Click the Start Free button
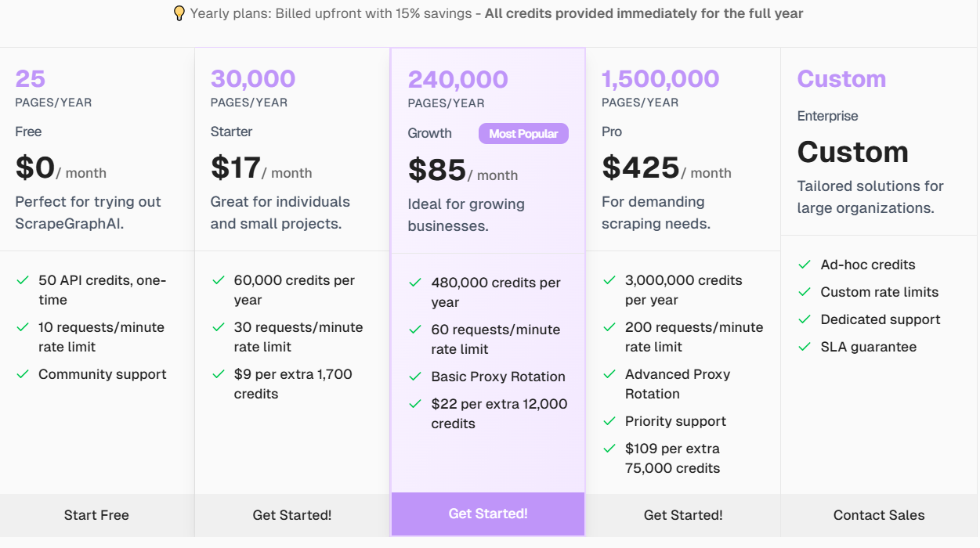Image resolution: width=980 pixels, height=548 pixels. (x=96, y=515)
